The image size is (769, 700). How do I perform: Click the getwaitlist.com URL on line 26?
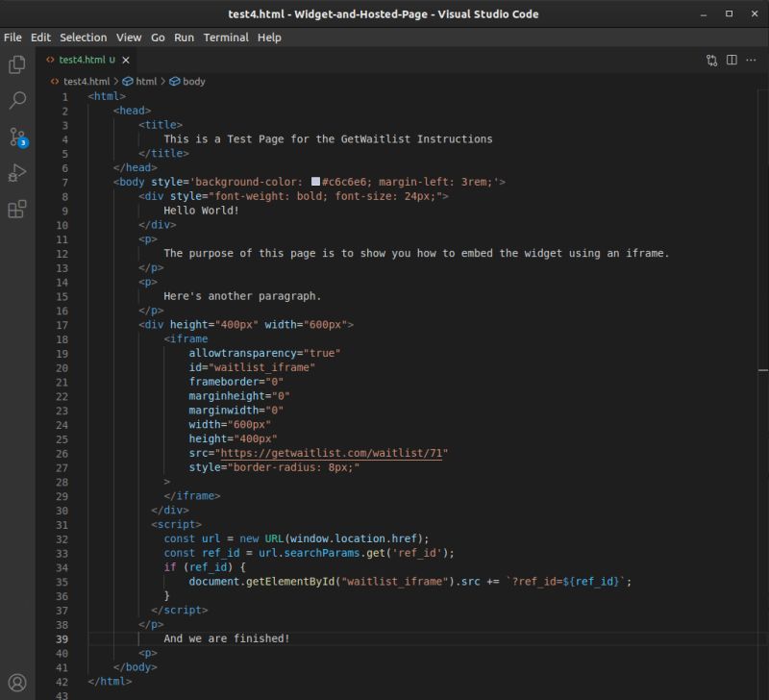(x=331, y=453)
